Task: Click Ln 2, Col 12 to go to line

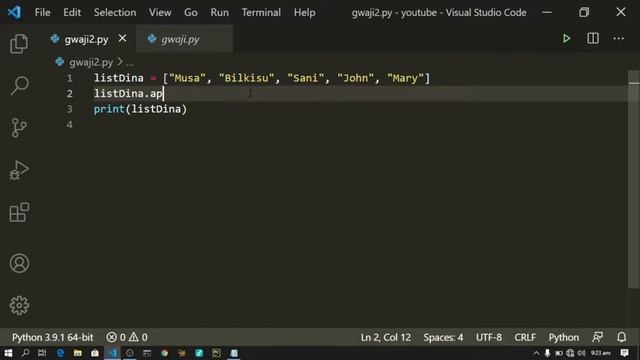Action: pyautogui.click(x=386, y=337)
